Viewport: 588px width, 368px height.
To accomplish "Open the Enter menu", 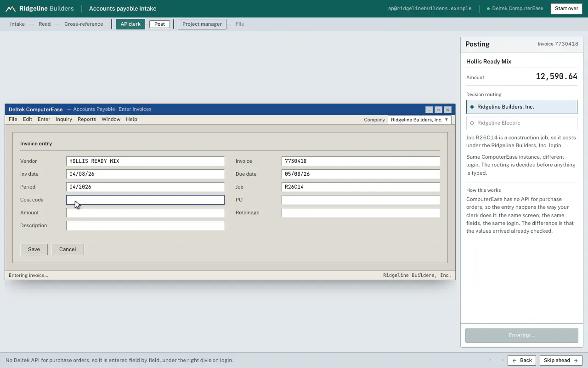I will [x=44, y=119].
